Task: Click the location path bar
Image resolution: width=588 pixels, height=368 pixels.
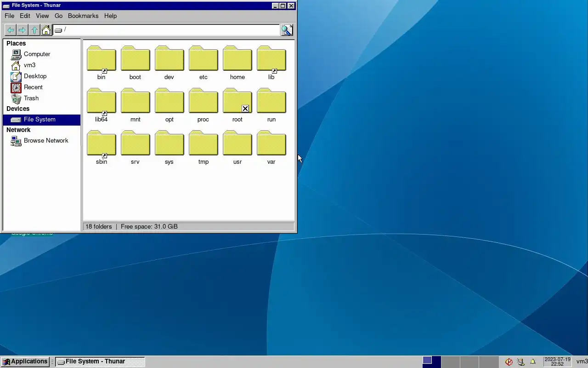Action: 166,30
